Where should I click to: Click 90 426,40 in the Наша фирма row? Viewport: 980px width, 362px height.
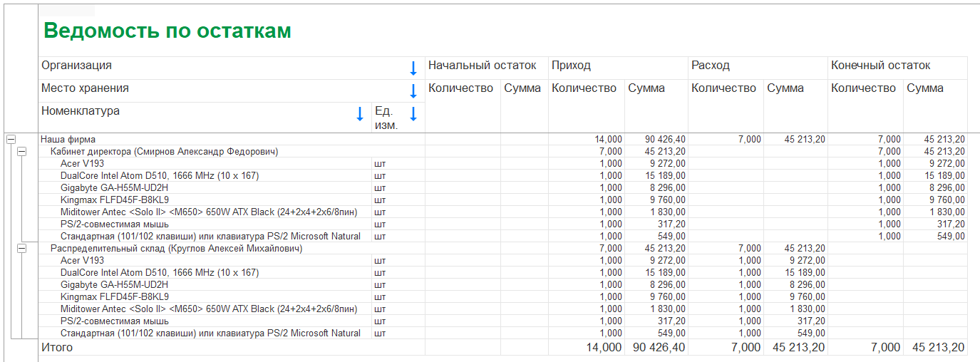tap(666, 140)
